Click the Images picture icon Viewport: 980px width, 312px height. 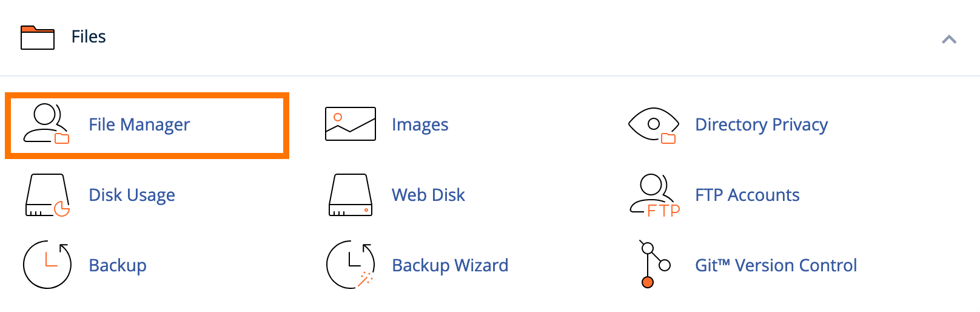pos(351,124)
